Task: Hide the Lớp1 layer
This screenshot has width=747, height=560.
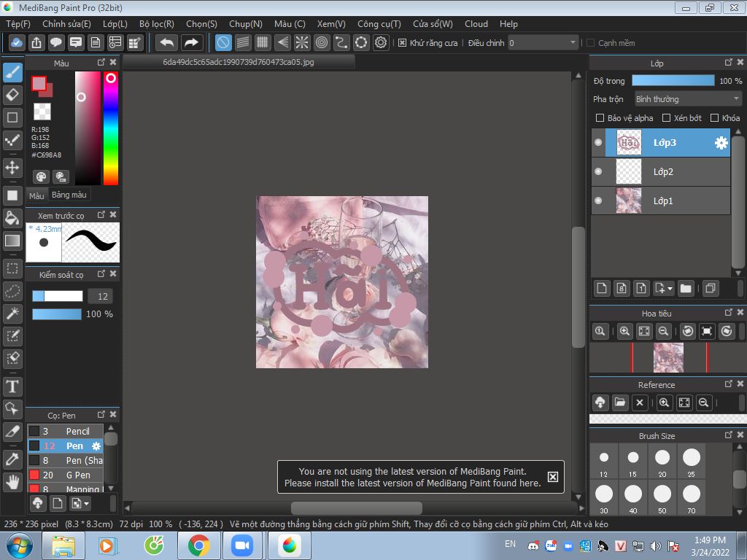Action: [x=598, y=201]
